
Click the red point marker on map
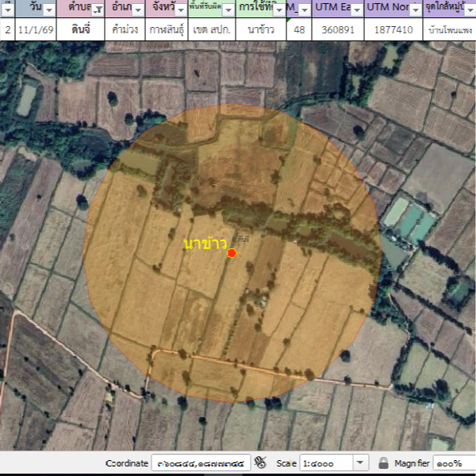coord(232,253)
